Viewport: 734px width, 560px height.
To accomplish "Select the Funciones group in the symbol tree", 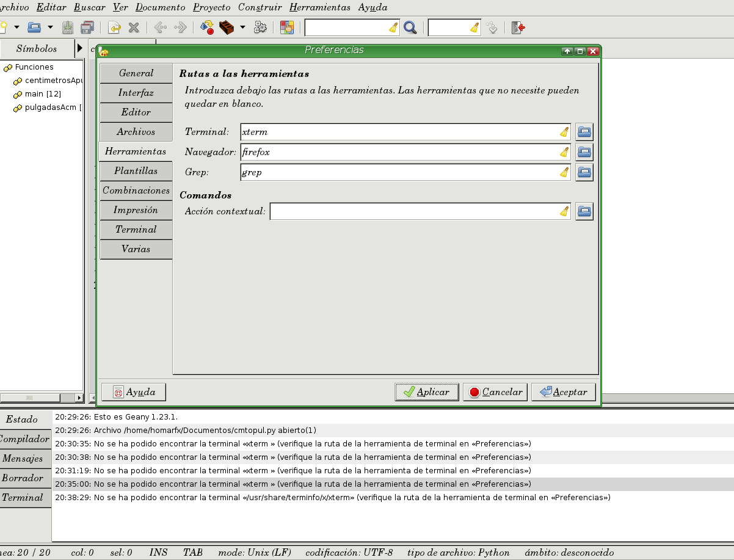I will point(34,67).
